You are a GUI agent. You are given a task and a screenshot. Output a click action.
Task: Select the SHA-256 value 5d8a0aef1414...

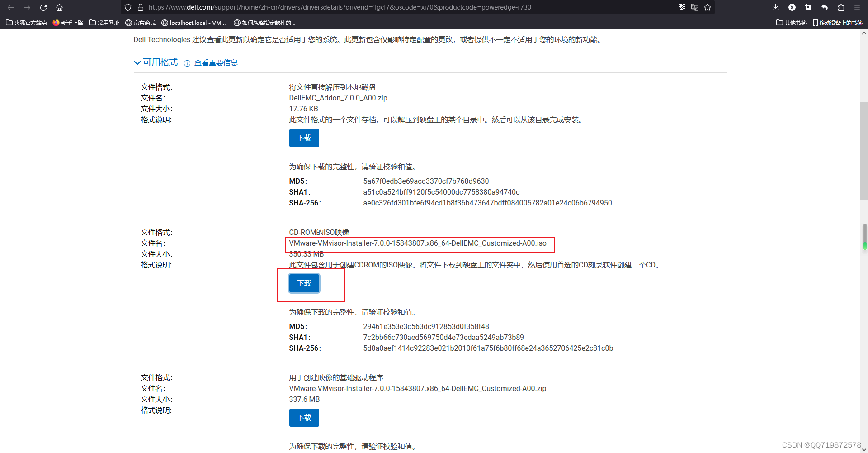click(488, 348)
